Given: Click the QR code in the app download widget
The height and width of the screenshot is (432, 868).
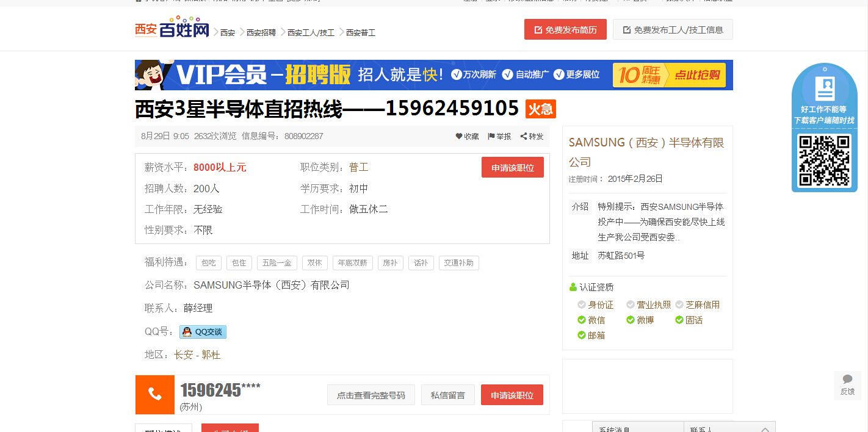Looking at the screenshot, I should pos(824,160).
